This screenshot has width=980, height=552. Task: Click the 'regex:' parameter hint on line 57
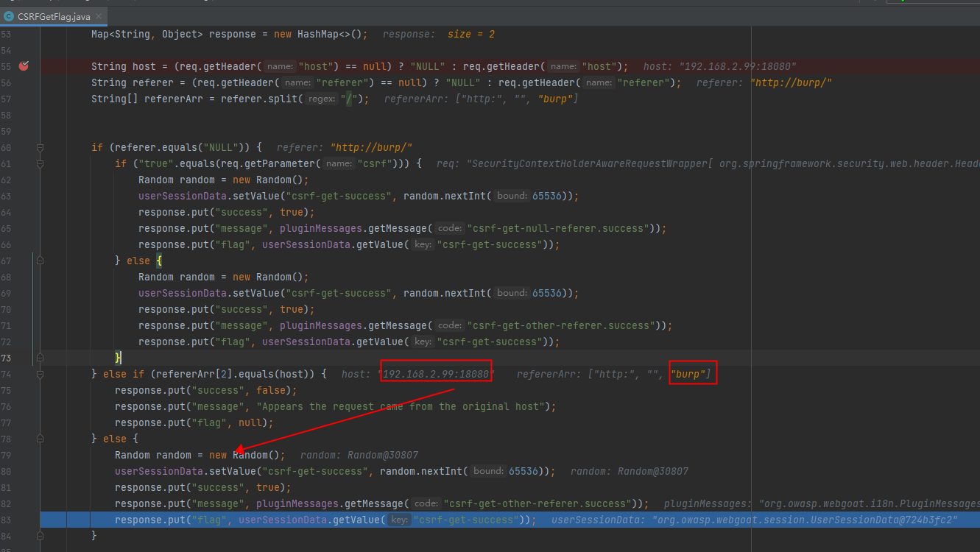point(321,99)
